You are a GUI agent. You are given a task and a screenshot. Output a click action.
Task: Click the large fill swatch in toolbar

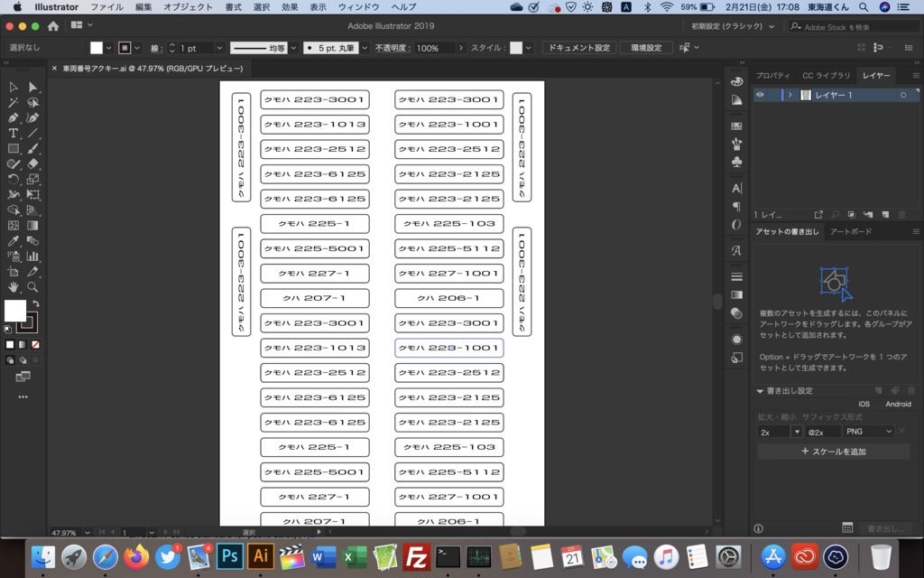[14, 311]
